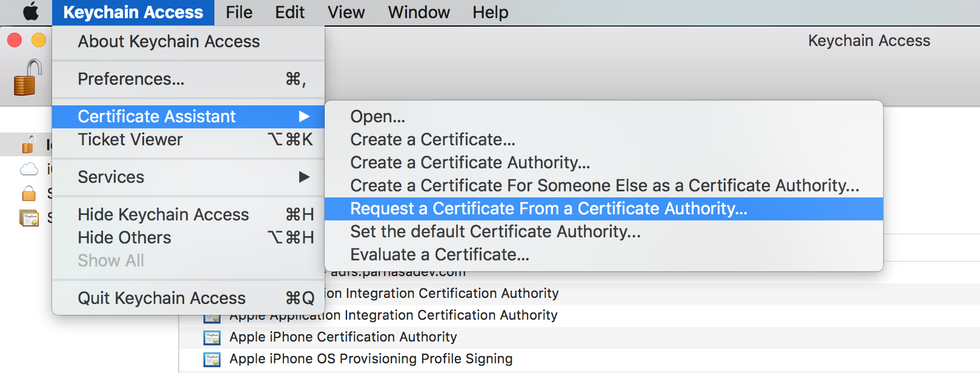This screenshot has height=373, width=980.
Task: Choose Request a Certificate From a Certificate Authority
Action: click(548, 209)
